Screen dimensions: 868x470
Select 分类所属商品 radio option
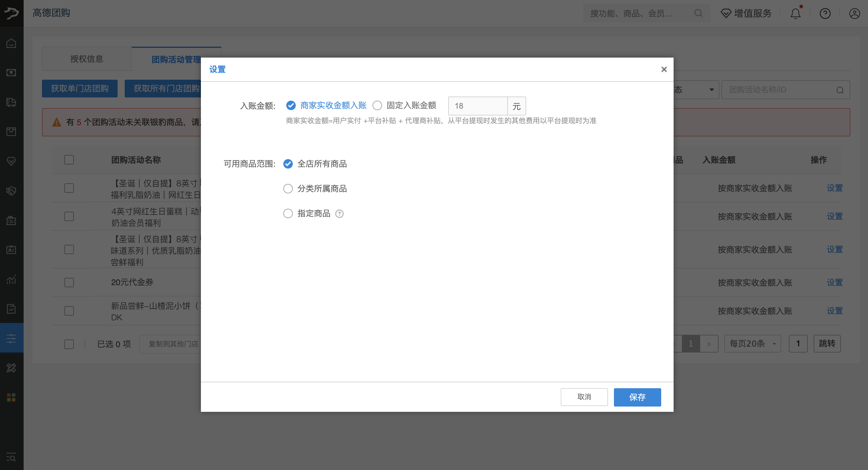[x=288, y=189]
